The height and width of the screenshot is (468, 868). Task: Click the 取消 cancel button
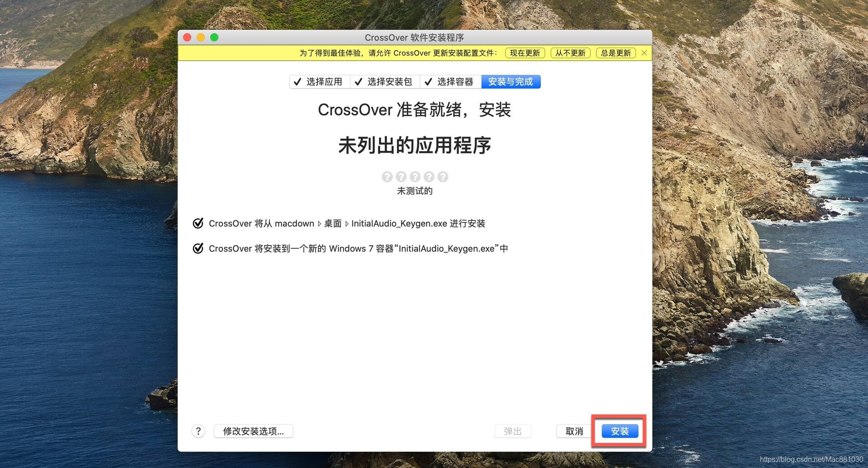(x=574, y=431)
